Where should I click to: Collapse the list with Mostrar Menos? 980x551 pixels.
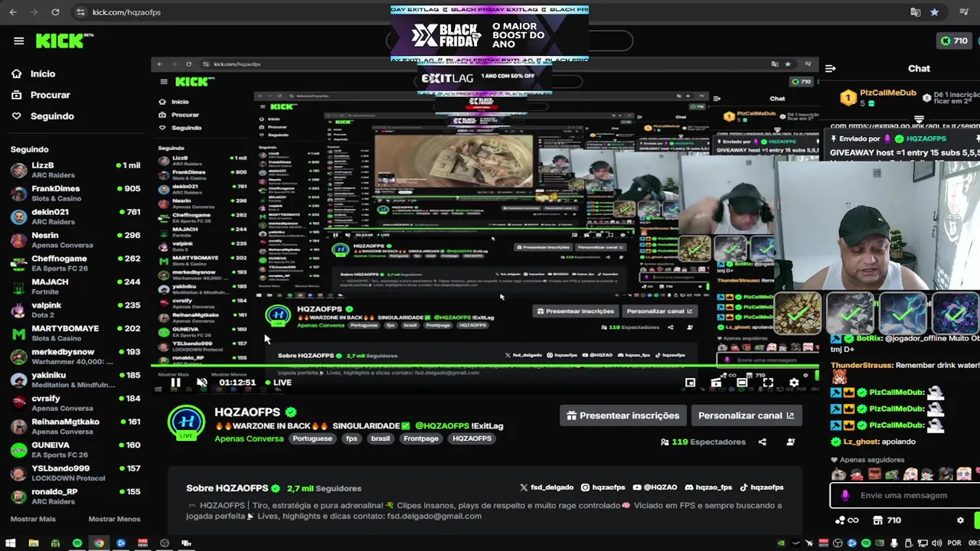coord(114,519)
